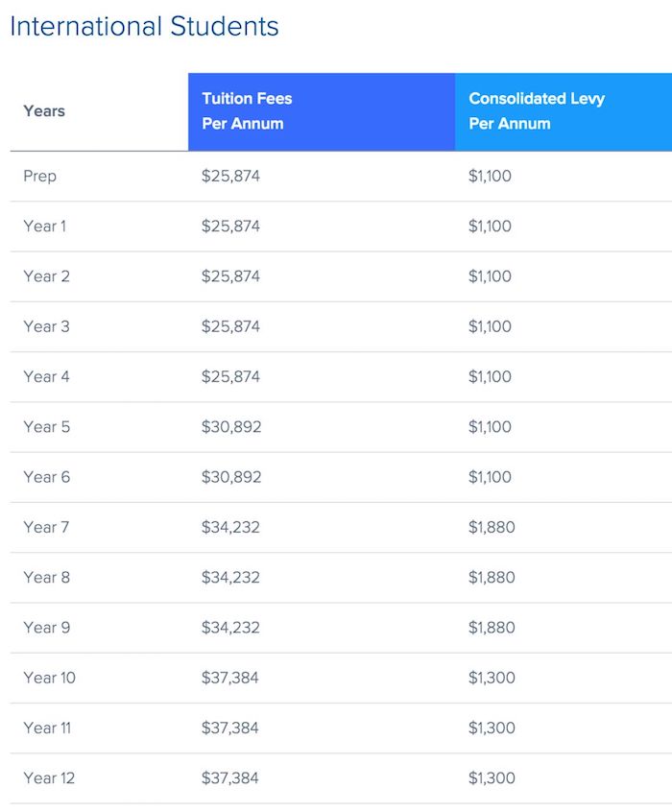Click the Year 11 row label
672x812 pixels.
47,728
